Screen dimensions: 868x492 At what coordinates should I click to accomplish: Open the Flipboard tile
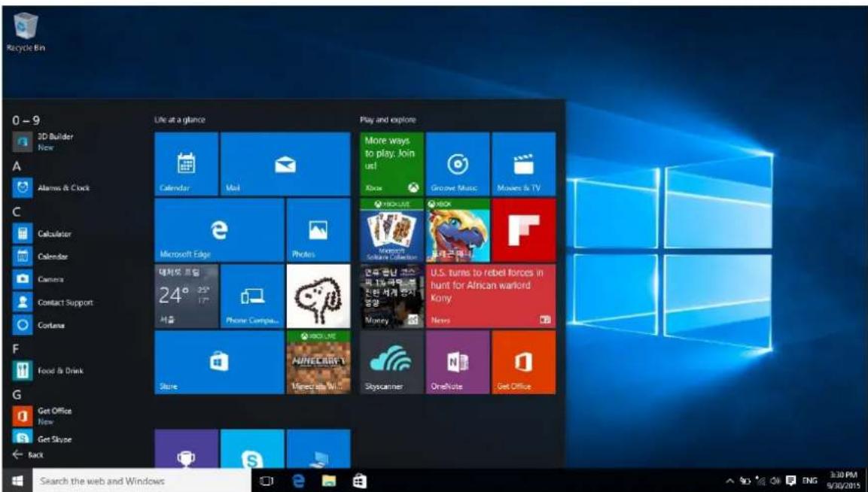pyautogui.click(x=524, y=229)
